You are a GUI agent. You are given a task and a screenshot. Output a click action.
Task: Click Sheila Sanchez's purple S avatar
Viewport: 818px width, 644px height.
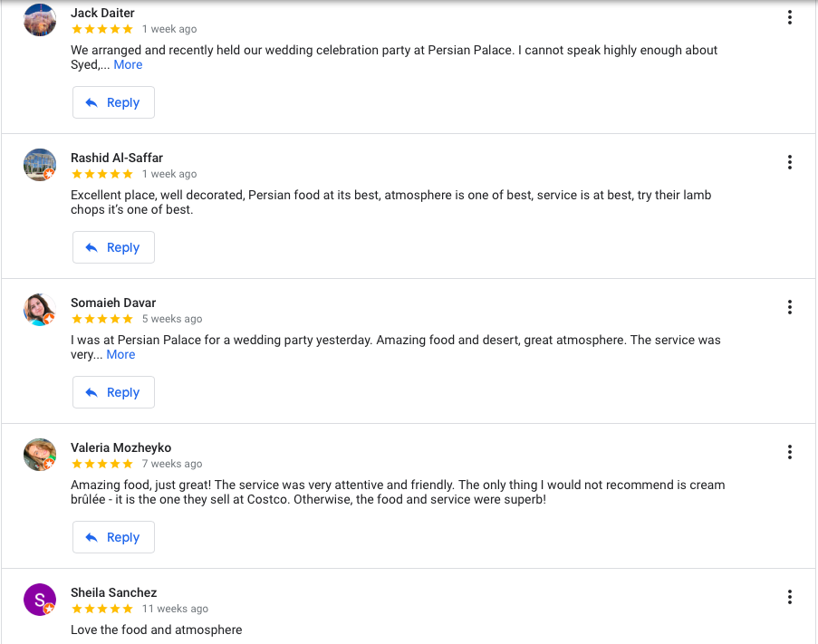(40, 600)
